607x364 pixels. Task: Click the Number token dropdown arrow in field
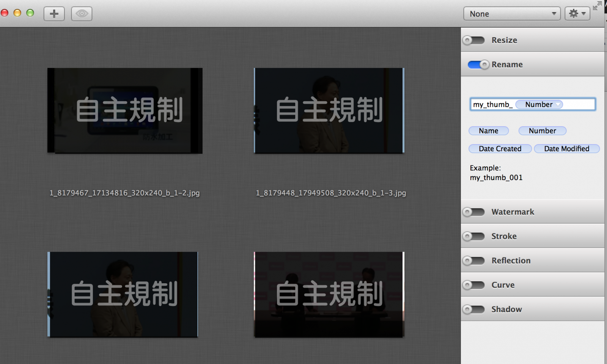[558, 105]
